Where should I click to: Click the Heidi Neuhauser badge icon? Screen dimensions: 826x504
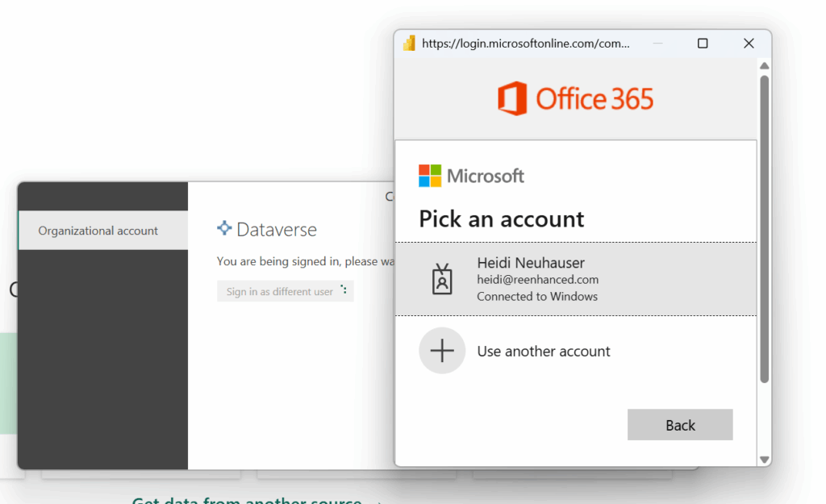(x=442, y=279)
